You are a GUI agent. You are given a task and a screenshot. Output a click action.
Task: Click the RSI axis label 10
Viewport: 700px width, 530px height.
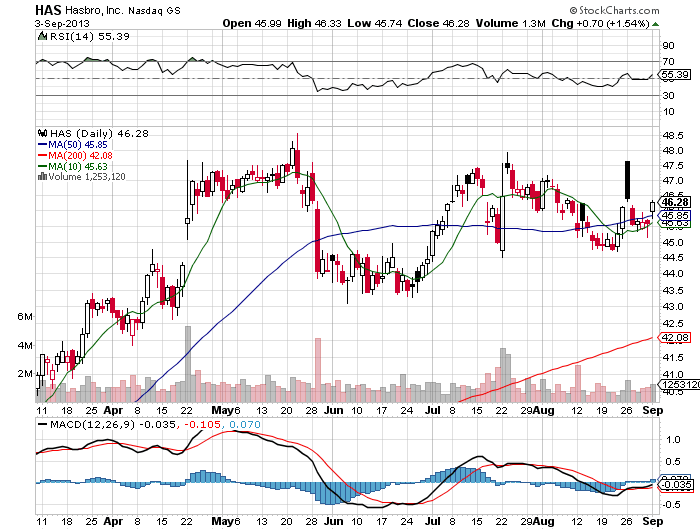[668, 112]
